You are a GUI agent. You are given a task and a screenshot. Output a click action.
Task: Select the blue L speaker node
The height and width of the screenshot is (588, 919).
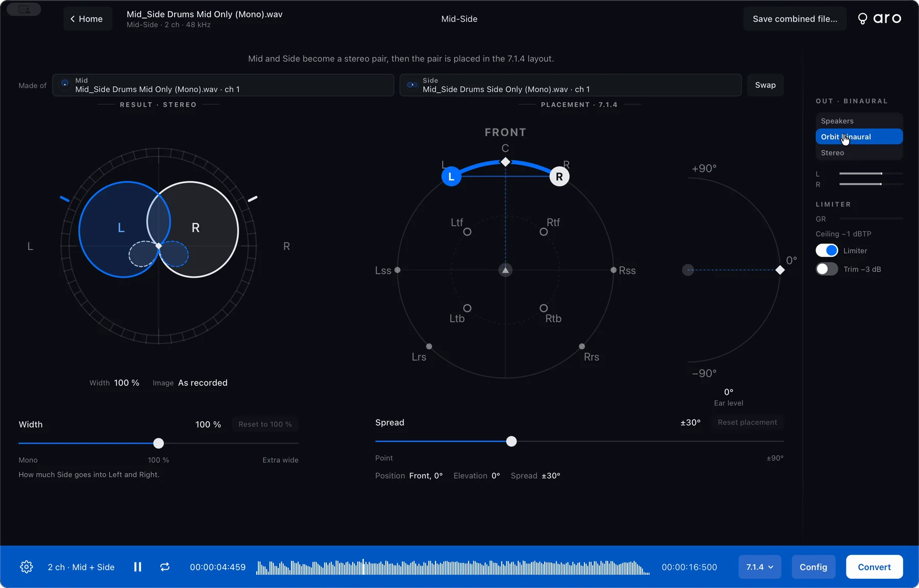tap(451, 177)
